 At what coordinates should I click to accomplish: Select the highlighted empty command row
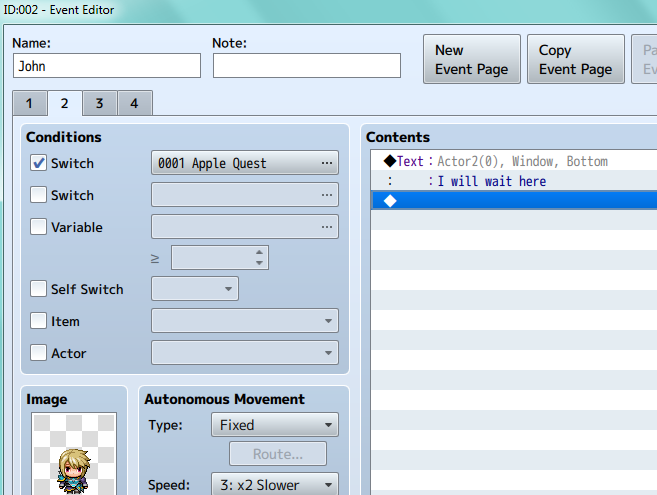514,201
